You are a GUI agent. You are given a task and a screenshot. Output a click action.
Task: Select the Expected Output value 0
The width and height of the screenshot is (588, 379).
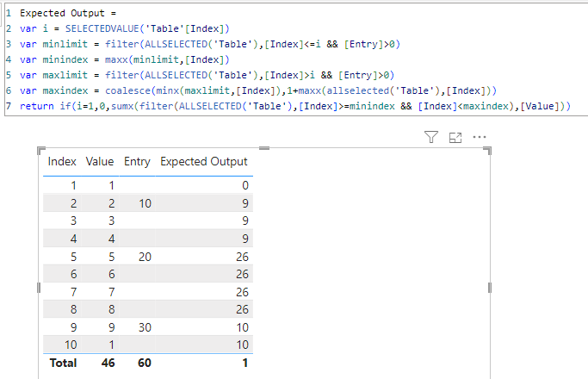[x=245, y=185]
